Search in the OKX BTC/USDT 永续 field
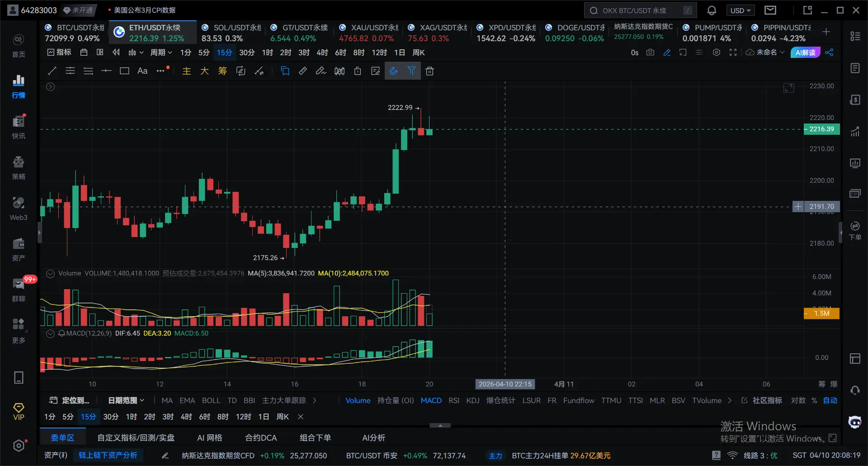The image size is (868, 466). tap(640, 10)
